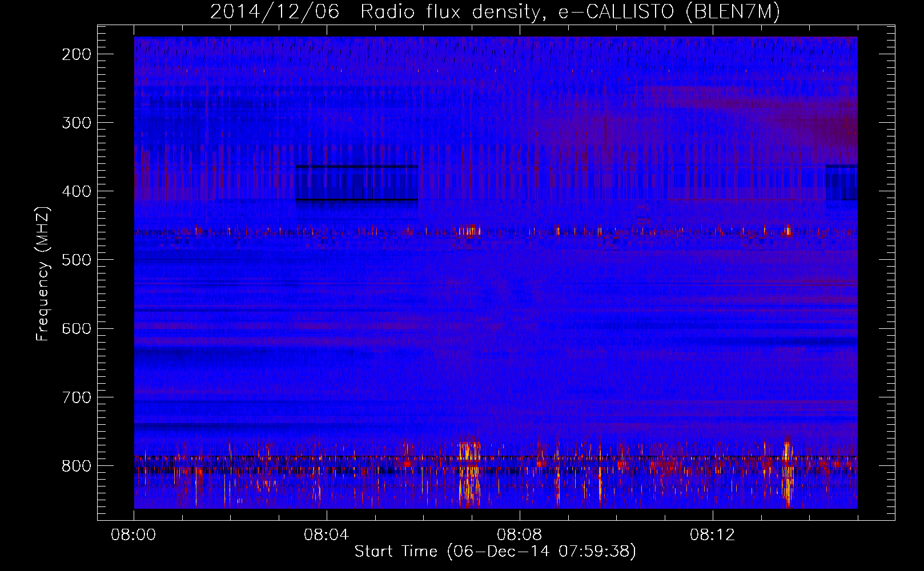Click the dark band between 08:04 and 08:06 near 400 MHz
924x571 pixels.
(357, 183)
